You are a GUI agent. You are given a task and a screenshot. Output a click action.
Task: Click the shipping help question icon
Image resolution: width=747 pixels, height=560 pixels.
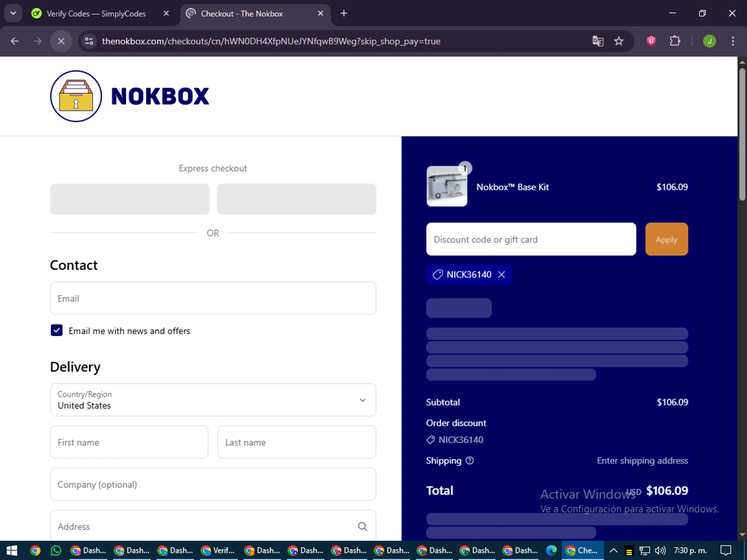[470, 460]
